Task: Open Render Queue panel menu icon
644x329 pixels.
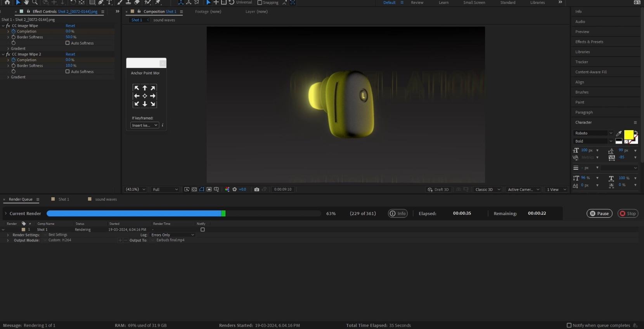Action: [38, 200]
